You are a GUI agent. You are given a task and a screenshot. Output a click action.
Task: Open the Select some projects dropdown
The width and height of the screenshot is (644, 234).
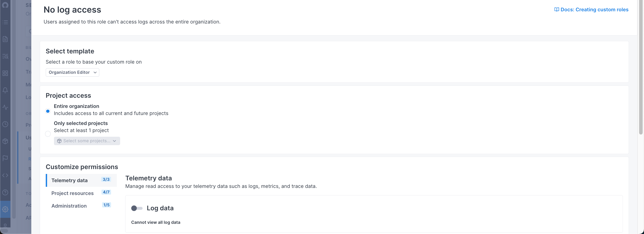click(x=87, y=141)
